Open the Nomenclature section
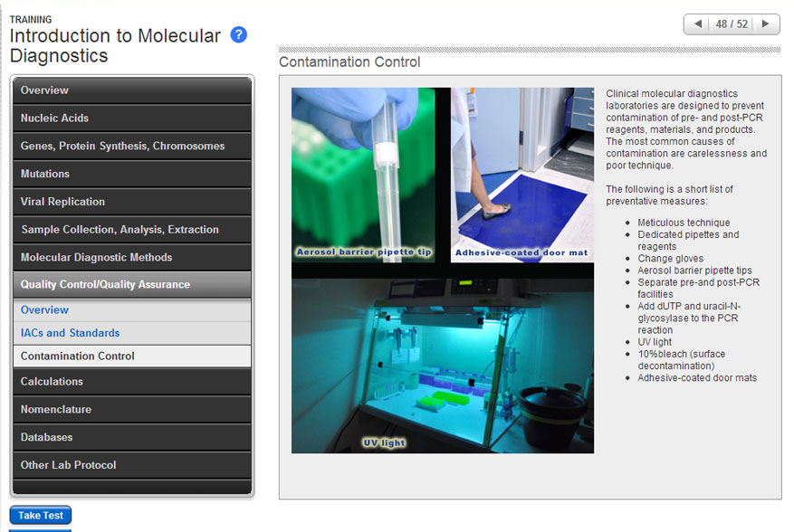Viewport: 794px width, 532px height. point(131,410)
